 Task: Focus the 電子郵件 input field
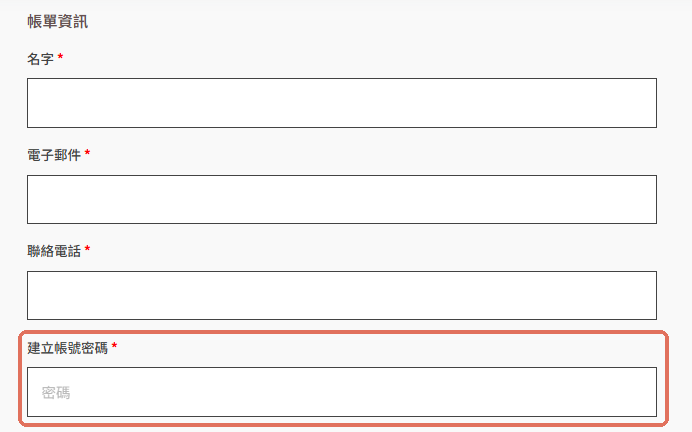[342, 199]
